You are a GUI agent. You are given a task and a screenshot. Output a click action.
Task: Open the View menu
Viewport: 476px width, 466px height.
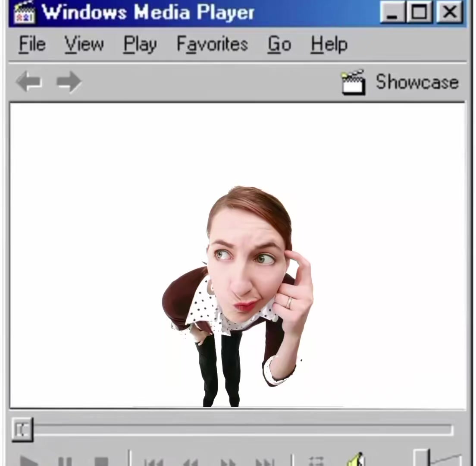(x=84, y=44)
